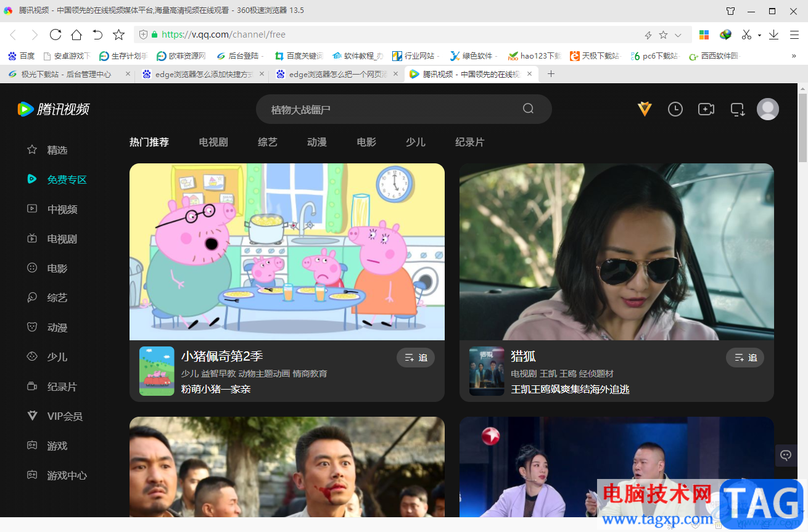The width and height of the screenshot is (808, 532).
Task: Open the client download icon
Action: coord(738,110)
